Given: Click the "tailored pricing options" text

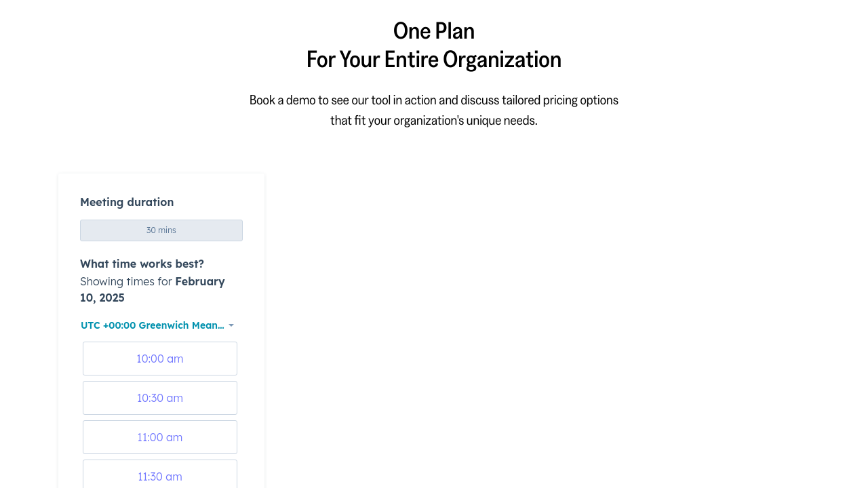Looking at the screenshot, I should [x=560, y=100].
